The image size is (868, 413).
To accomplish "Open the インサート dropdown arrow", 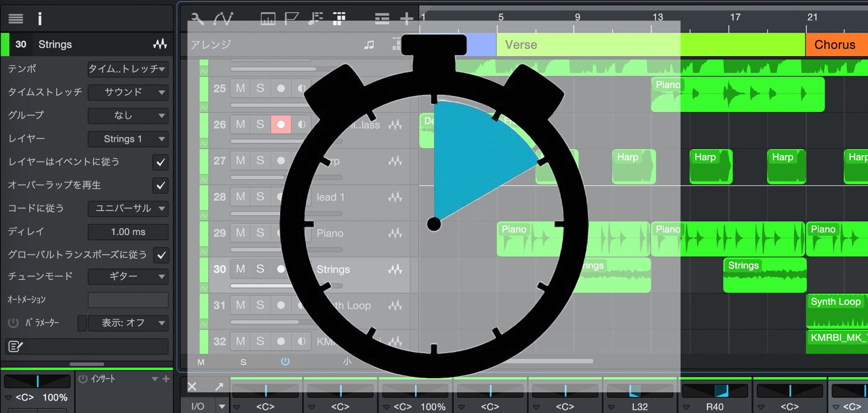I will point(155,379).
